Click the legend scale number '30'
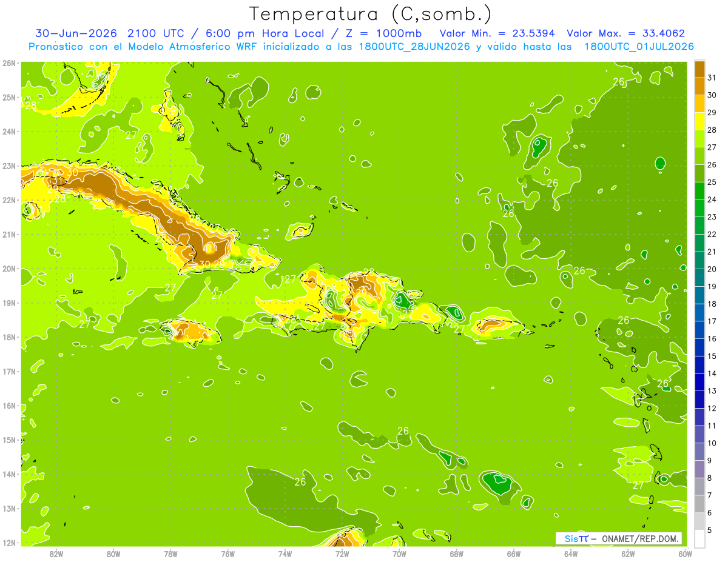This screenshot has height=562, width=728. coord(712,95)
